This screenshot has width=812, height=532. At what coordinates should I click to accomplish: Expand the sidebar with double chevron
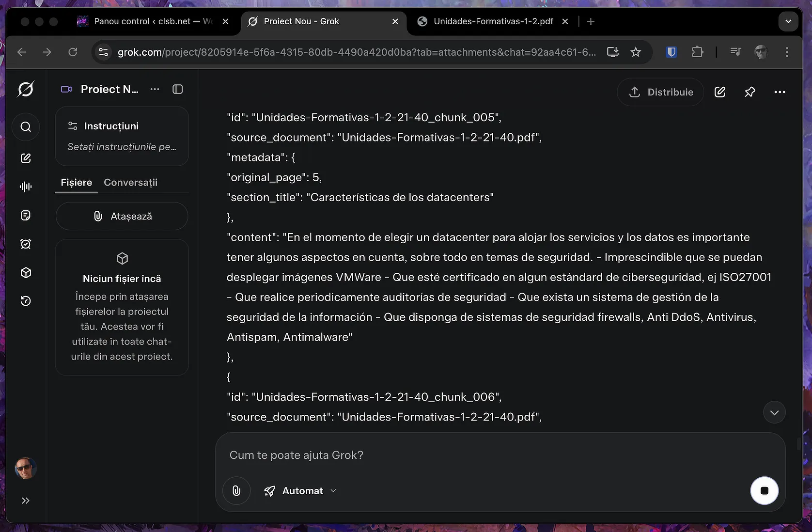(26, 501)
